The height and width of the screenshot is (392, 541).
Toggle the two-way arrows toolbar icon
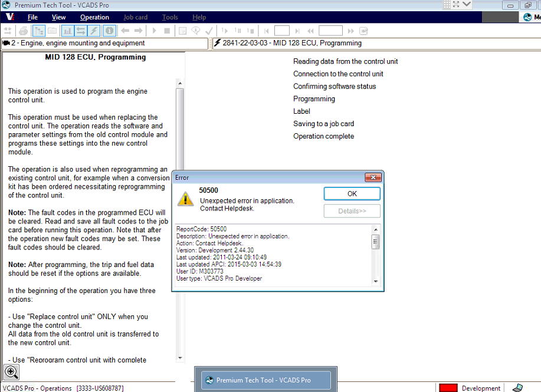pyautogui.click(x=81, y=31)
